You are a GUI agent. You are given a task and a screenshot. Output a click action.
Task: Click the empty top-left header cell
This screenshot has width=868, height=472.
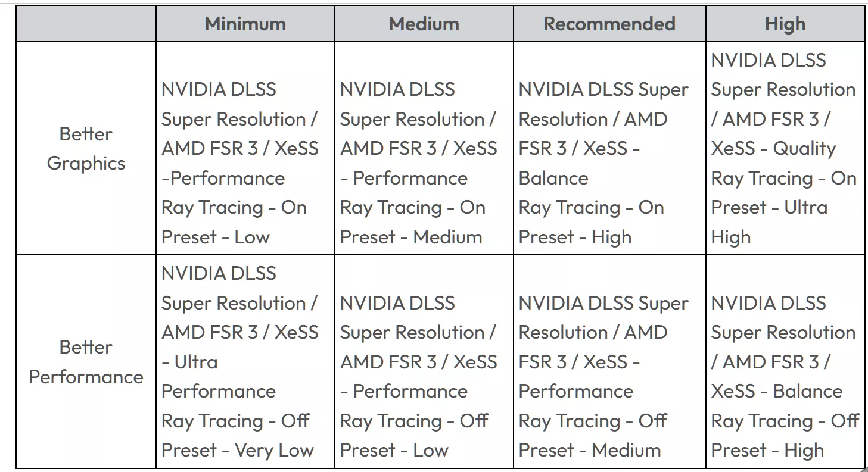click(86, 24)
